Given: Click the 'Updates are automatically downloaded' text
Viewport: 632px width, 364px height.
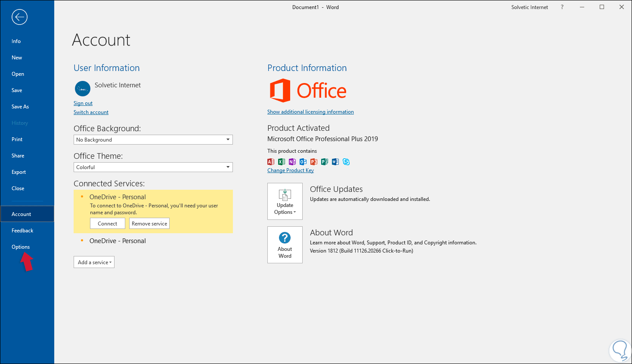Looking at the screenshot, I should pyautogui.click(x=370, y=199).
